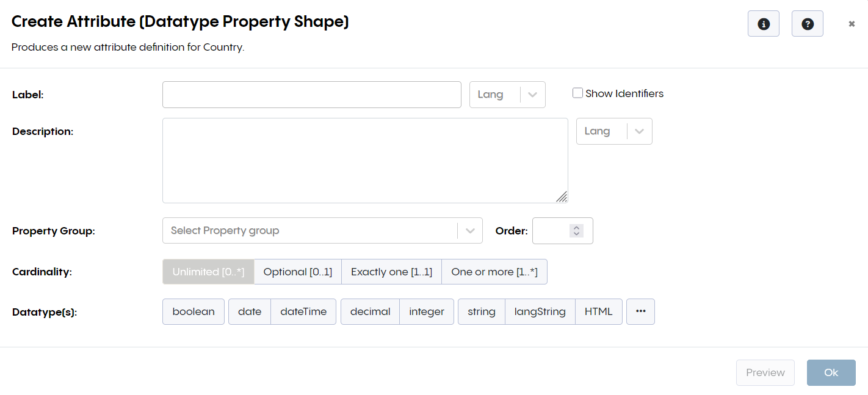
Task: Click the info icon button
Action: (763, 24)
